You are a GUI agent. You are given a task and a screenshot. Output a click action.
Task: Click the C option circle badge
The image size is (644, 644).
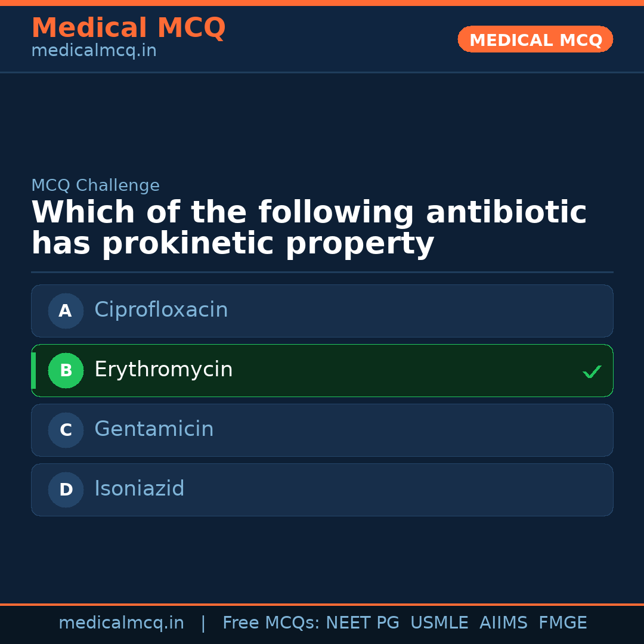(66, 430)
